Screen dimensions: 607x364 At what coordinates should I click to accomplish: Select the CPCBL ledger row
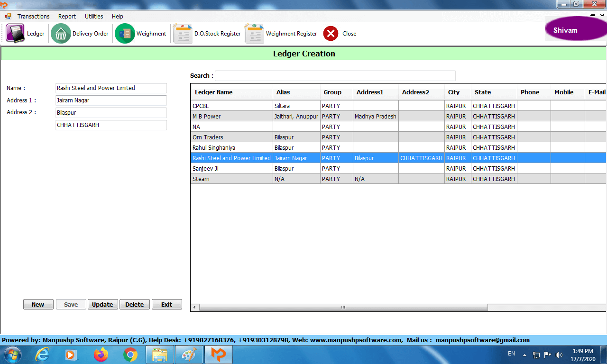point(398,106)
